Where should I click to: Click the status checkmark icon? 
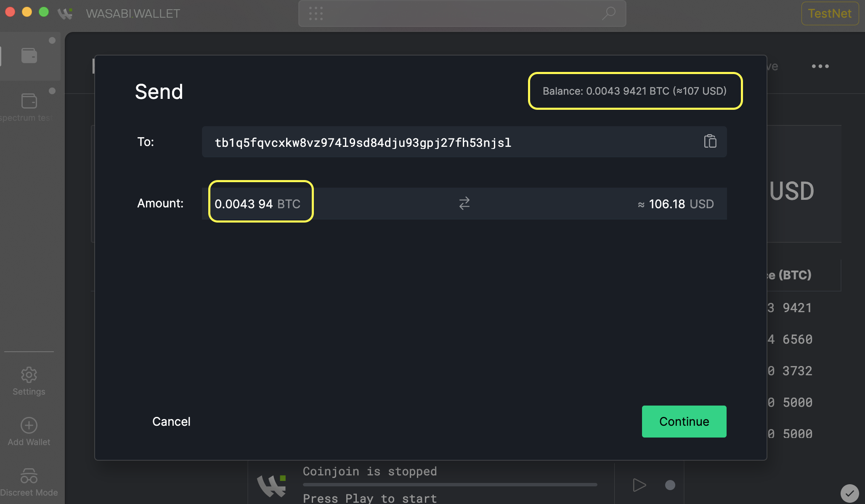click(x=849, y=493)
